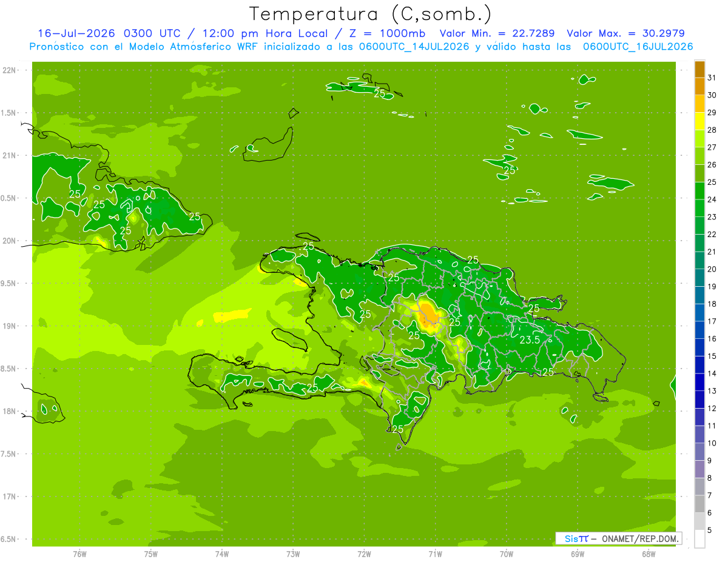Click the legend color between 26 and 27

(x=699, y=156)
